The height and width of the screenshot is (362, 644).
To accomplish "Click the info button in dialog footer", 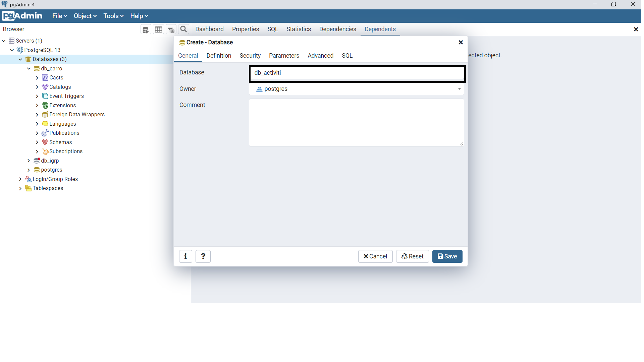I will pyautogui.click(x=185, y=256).
